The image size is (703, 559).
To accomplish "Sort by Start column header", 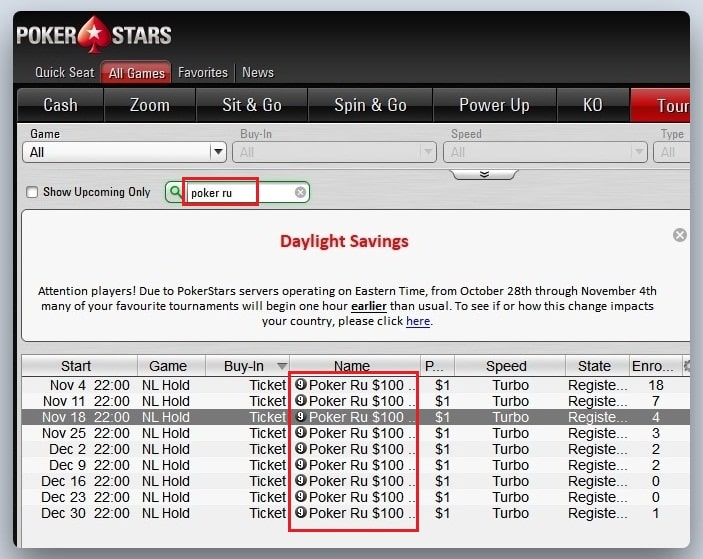I will click(79, 366).
